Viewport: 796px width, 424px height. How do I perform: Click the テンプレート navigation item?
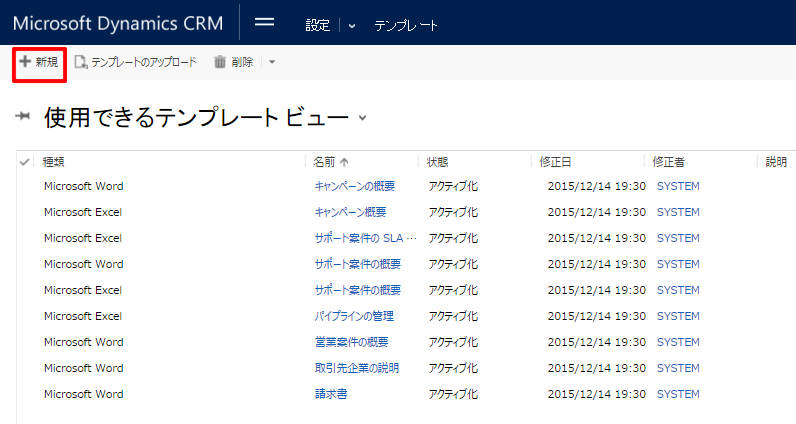406,25
